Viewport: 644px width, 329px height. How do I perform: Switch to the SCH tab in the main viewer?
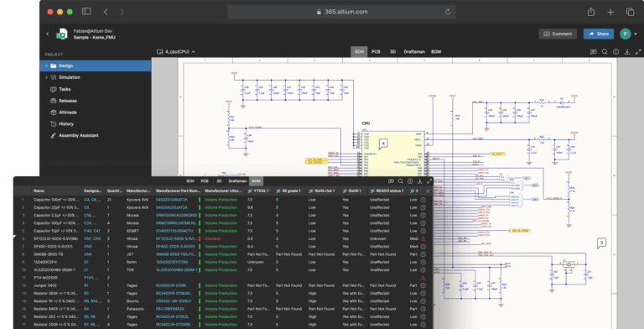pos(359,52)
